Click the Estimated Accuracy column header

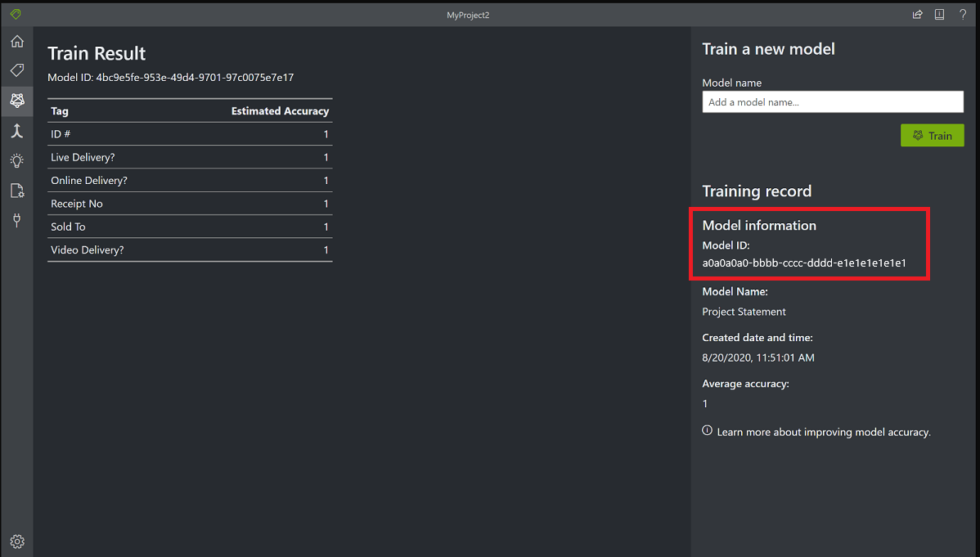coord(280,110)
